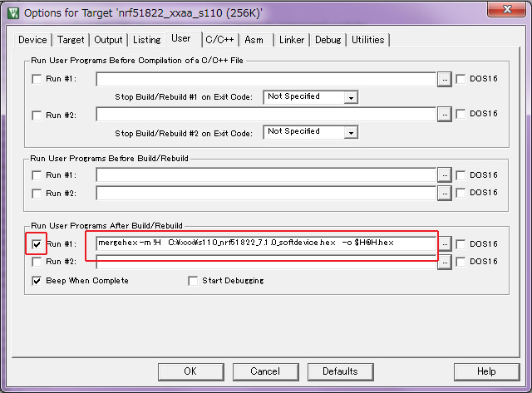Click the Help button
Screen dimensions: 532x393
pos(486,371)
